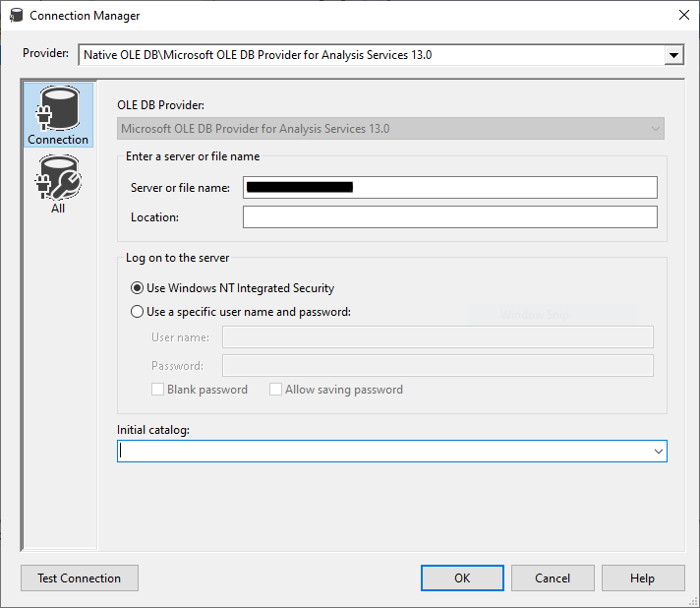Confirm with the OK button
700x608 pixels.
tap(462, 578)
